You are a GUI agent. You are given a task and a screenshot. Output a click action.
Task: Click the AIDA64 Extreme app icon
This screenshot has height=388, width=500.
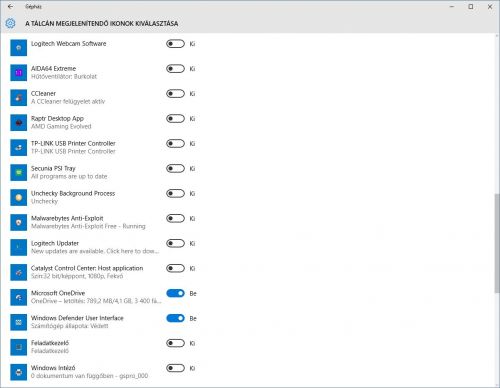[19, 73]
